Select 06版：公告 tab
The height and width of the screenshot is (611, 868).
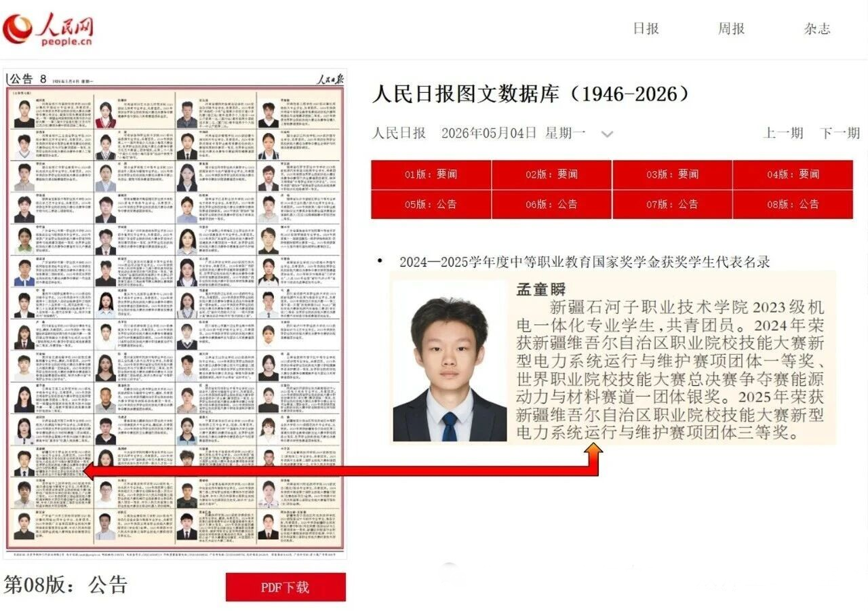coord(552,204)
